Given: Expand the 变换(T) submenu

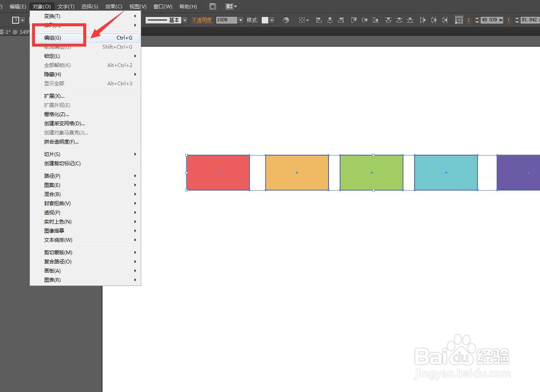Looking at the screenshot, I should [85, 16].
